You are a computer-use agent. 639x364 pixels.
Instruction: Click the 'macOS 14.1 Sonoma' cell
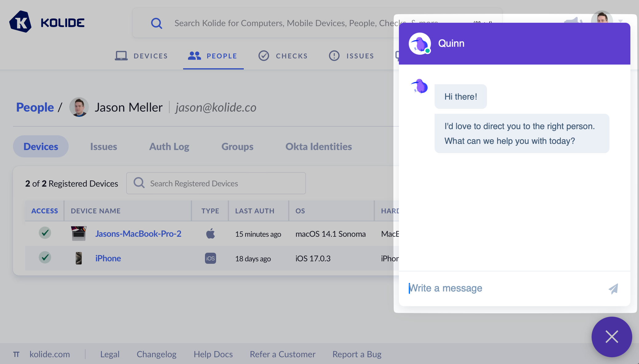(331, 234)
